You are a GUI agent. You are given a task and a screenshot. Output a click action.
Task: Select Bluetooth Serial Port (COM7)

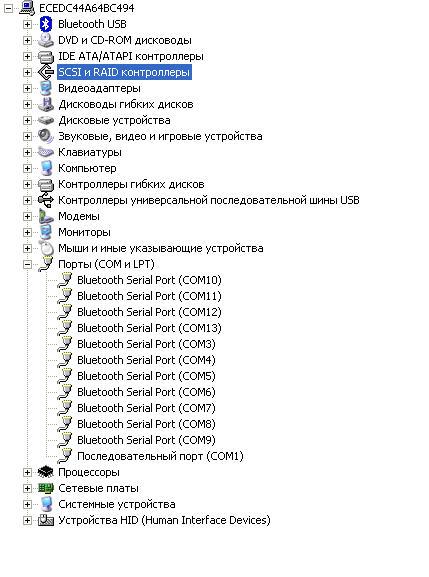pyautogui.click(x=146, y=408)
